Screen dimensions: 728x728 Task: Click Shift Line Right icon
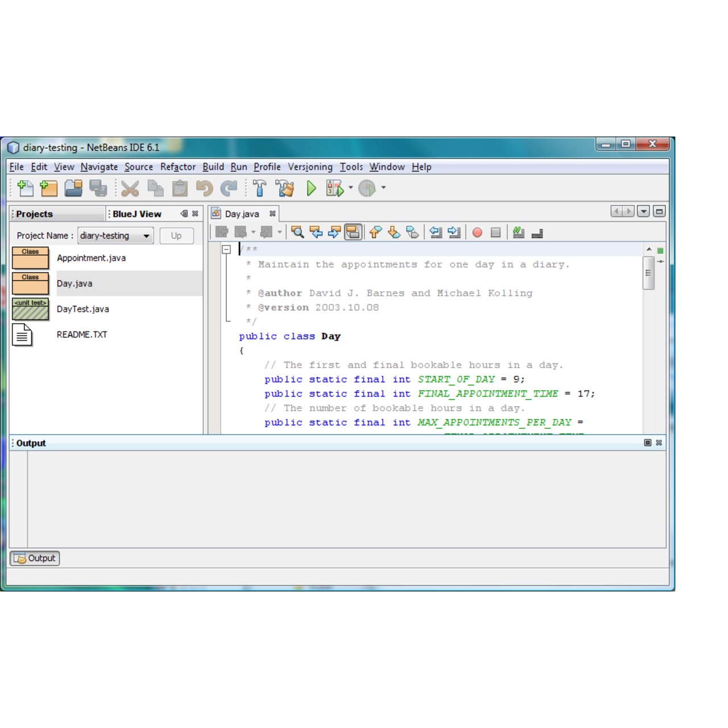(x=454, y=232)
